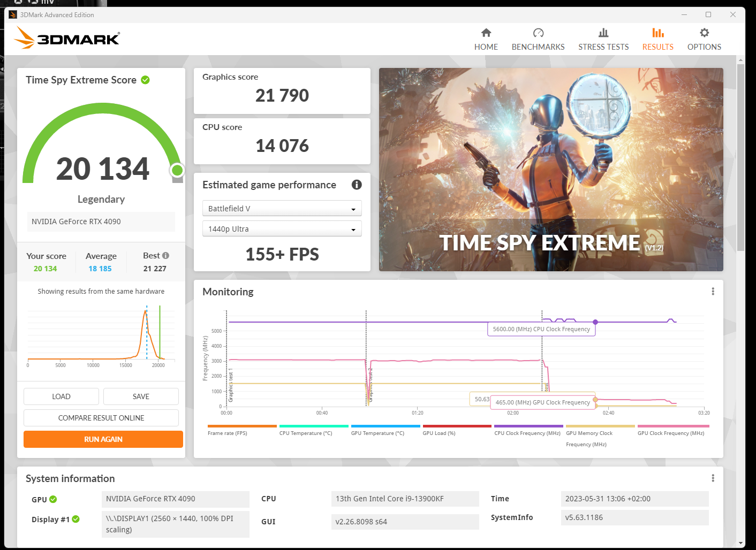Click the 13th Gen Intel Core i9-13900KF field
Image resolution: width=756 pixels, height=550 pixels.
(x=405, y=499)
